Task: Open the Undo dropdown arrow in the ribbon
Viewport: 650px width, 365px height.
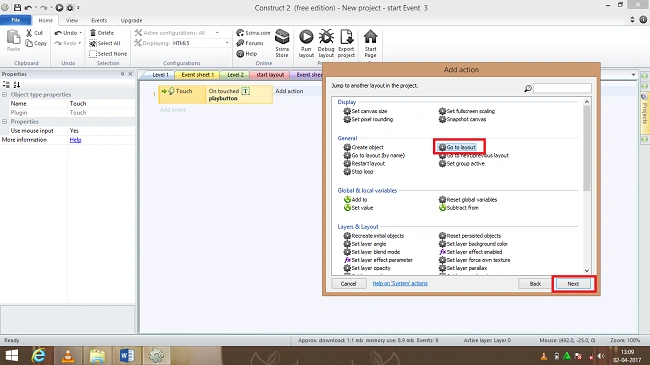Action: [80, 32]
